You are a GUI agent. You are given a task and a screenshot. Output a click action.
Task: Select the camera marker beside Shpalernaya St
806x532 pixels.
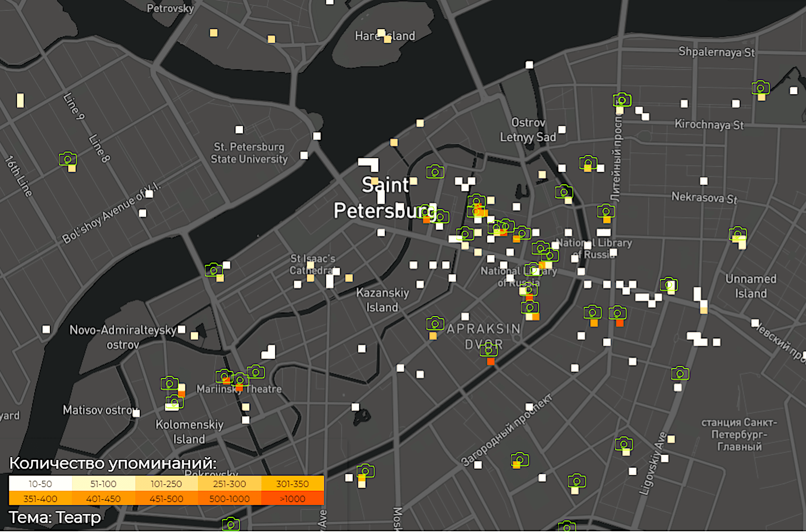click(x=760, y=87)
